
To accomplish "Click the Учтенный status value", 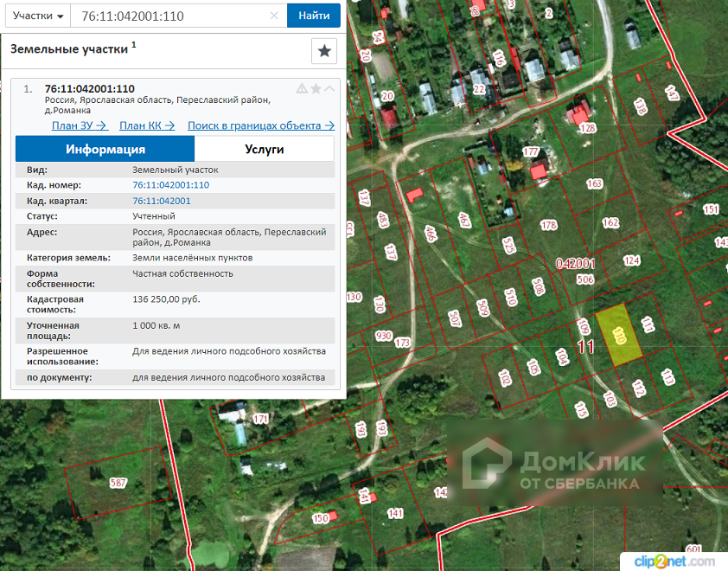I will click(x=154, y=216).
